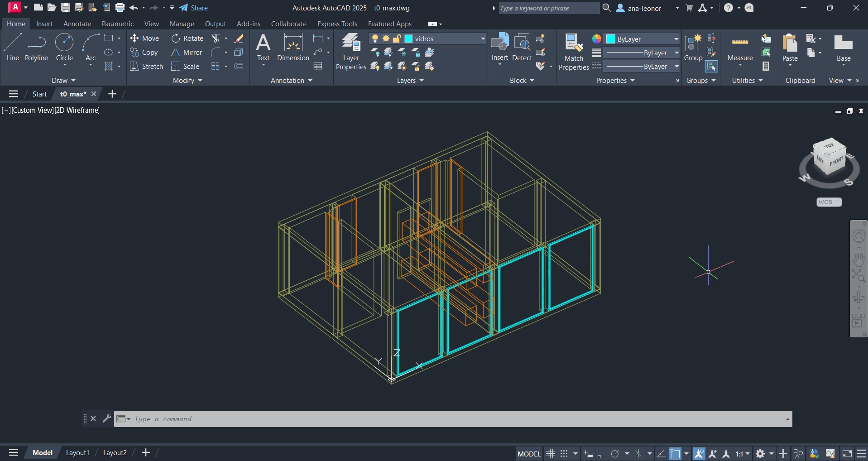The image size is (868, 461).
Task: Click the Share button
Action: point(194,8)
